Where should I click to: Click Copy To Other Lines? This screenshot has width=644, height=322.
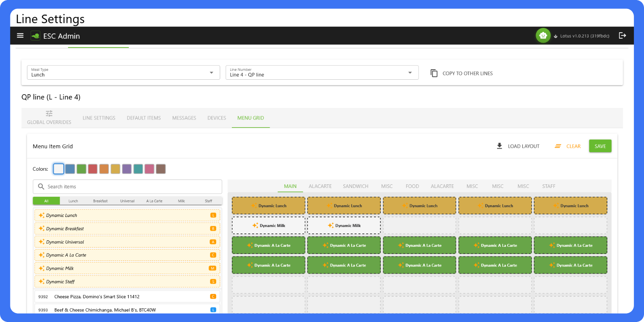[468, 73]
